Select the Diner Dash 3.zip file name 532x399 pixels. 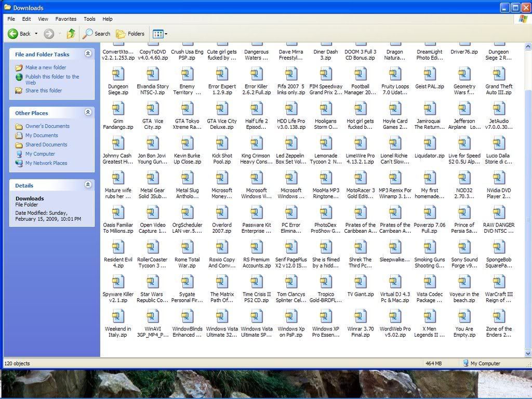[x=326, y=55]
